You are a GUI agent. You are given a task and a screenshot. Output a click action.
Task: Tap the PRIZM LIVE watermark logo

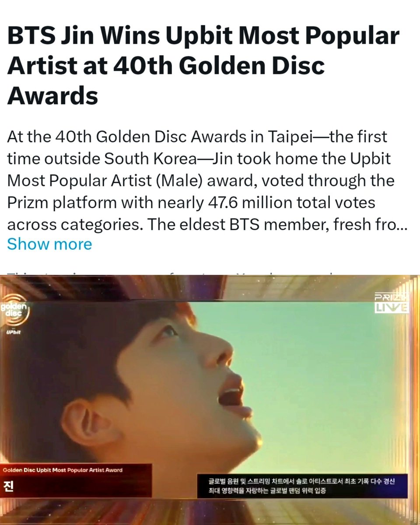(392, 303)
